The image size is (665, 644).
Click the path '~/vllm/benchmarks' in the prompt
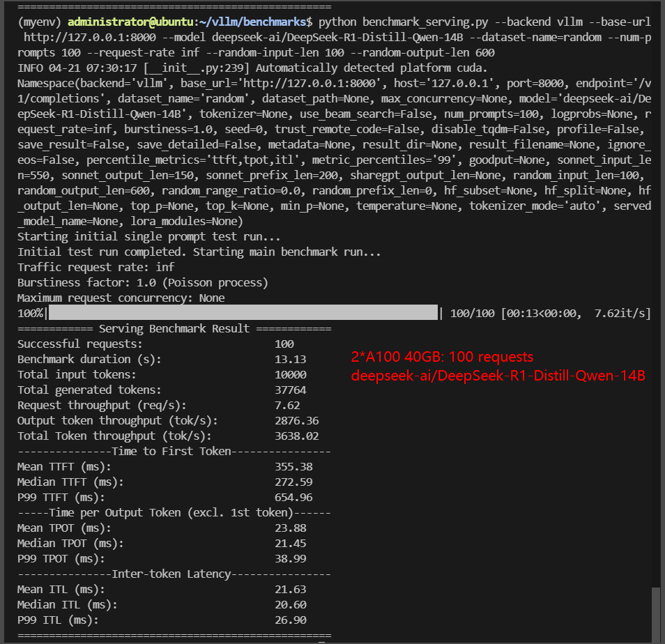click(253, 22)
